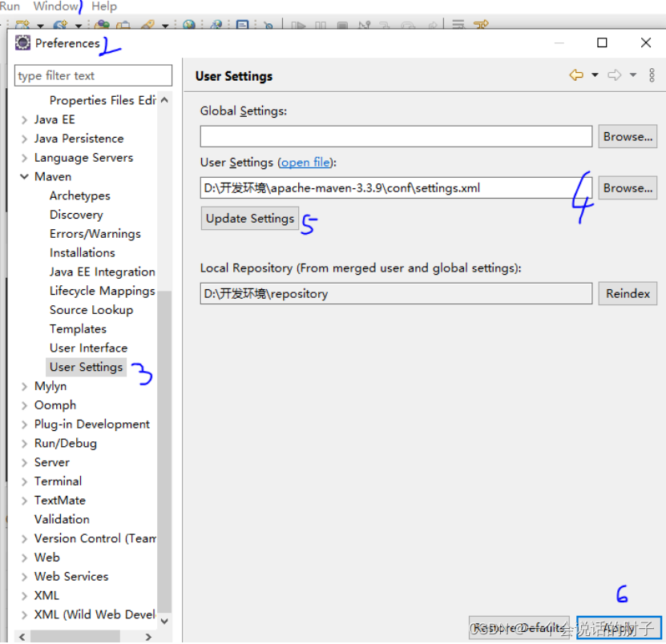Select Errors/Warnings under Maven
The image size is (666, 644).
95,234
